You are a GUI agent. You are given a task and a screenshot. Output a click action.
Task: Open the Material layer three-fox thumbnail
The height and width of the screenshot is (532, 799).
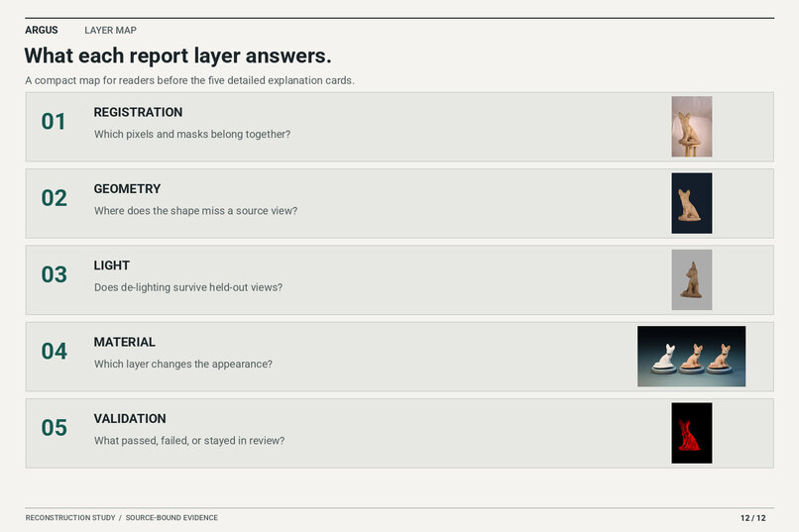[692, 357]
